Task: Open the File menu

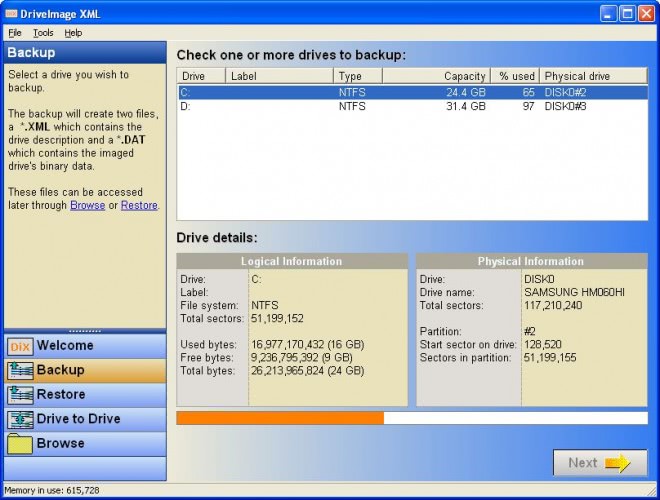Action: pyautogui.click(x=15, y=33)
